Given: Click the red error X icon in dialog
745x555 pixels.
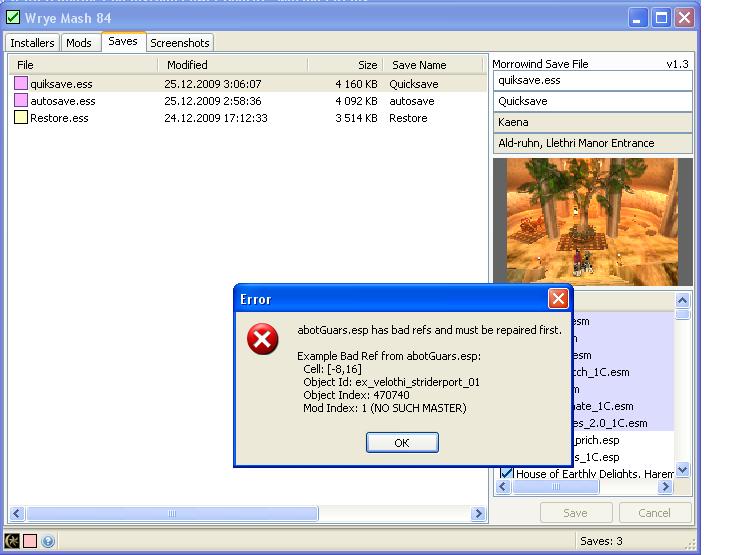Looking at the screenshot, I should pyautogui.click(x=262, y=341).
